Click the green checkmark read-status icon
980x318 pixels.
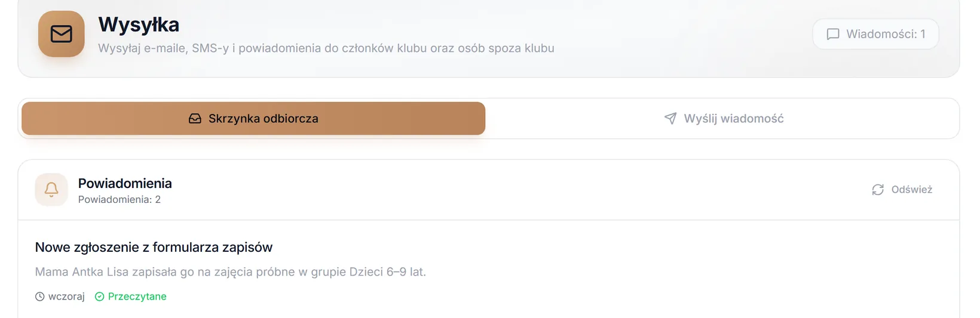point(100,297)
